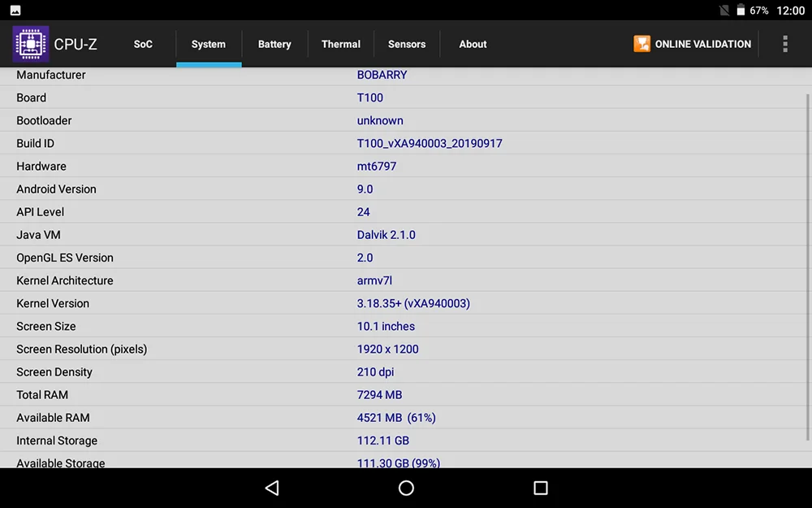Select the Android Version value 9.0

click(x=365, y=189)
